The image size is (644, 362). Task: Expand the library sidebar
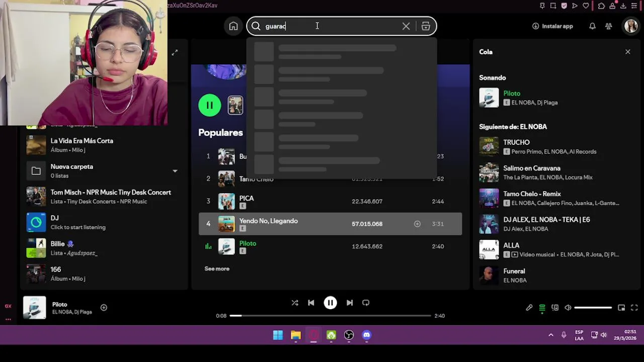175,53
